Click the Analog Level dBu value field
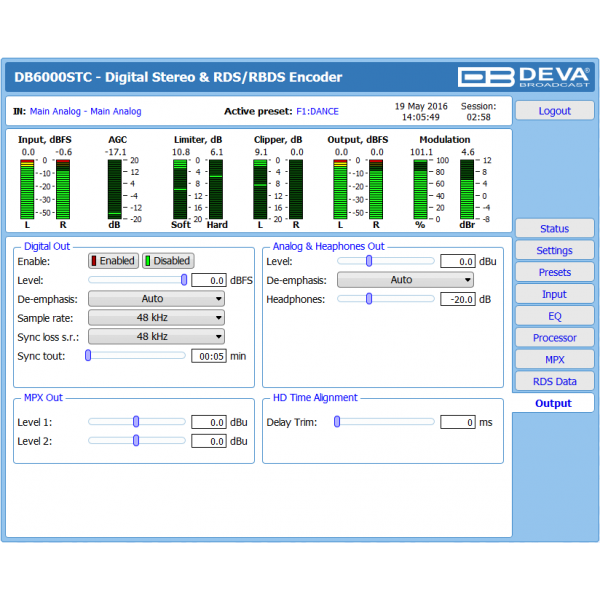 click(458, 261)
